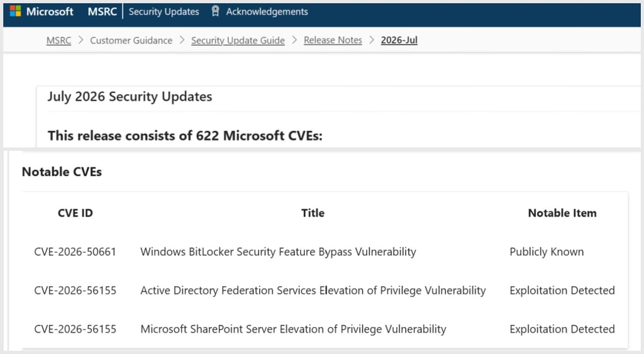Click the July 2026 Security Updates heading

coord(130,96)
